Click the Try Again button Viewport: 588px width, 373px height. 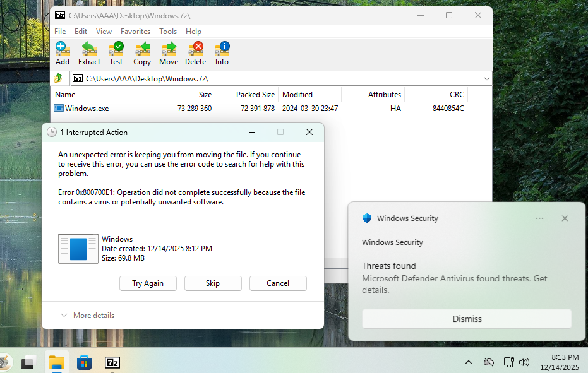point(148,283)
